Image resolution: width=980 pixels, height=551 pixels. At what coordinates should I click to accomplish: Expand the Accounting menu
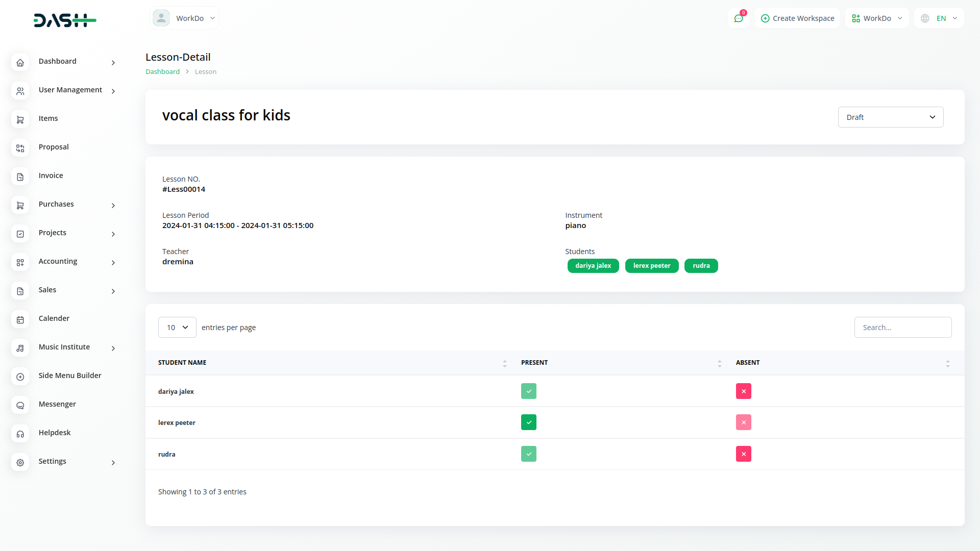click(x=58, y=261)
